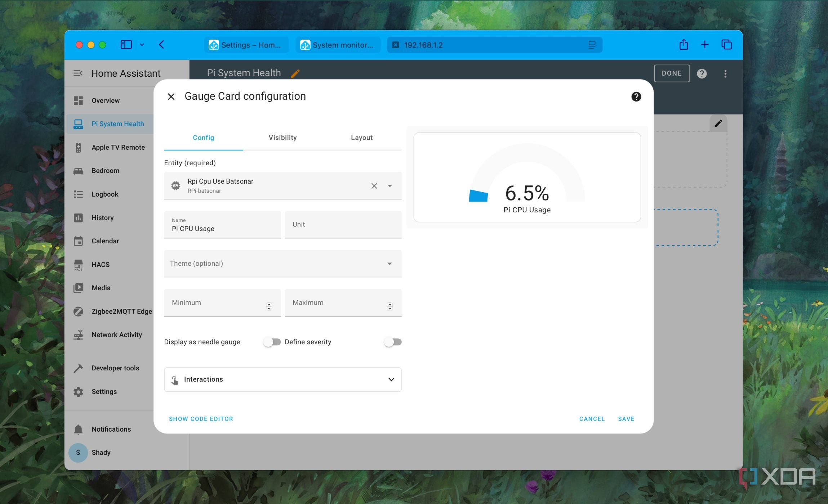Image resolution: width=828 pixels, height=504 pixels.
Task: Switch to the Layout tab
Action: pos(362,138)
